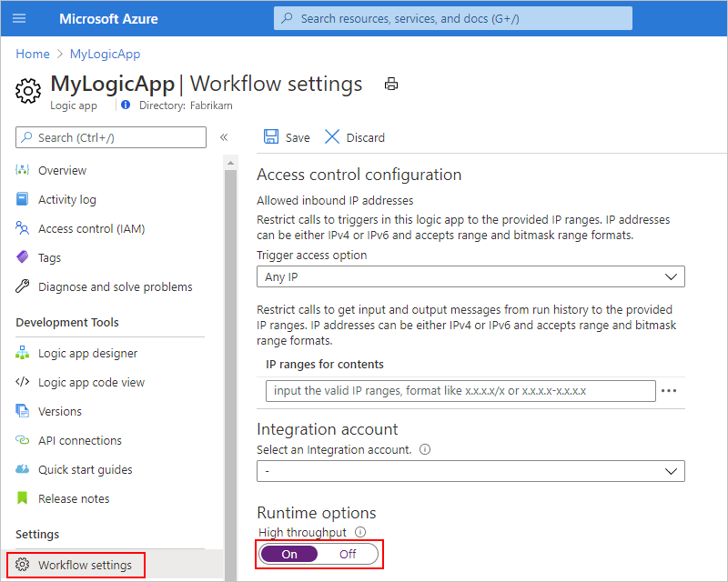The width and height of the screenshot is (728, 582).
Task: Click the IP ranges for contents input field
Action: point(455,391)
